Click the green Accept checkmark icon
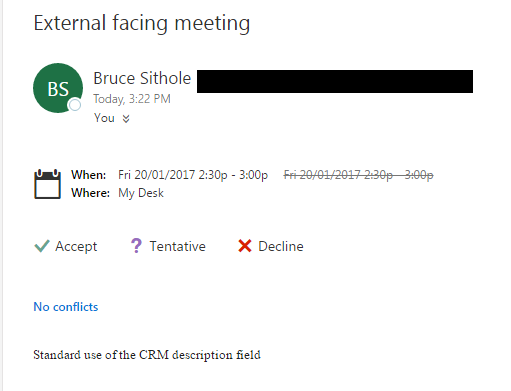Viewport: 511px width, 391px height. point(42,246)
